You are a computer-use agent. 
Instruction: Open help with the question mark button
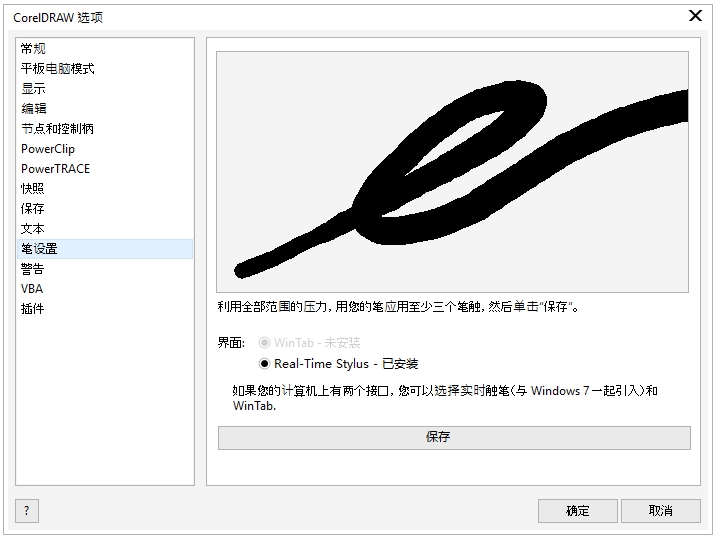[x=27, y=511]
